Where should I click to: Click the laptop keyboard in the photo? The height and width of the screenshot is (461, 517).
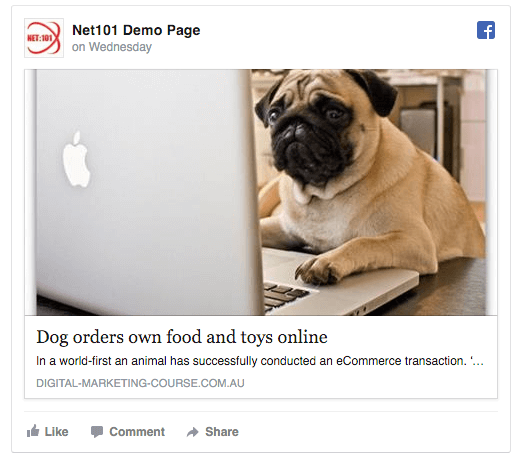click(287, 295)
